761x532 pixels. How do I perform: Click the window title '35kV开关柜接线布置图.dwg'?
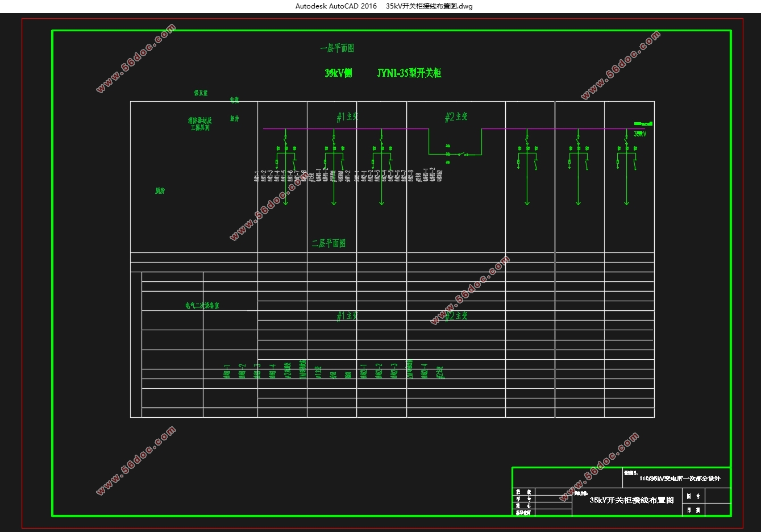(429, 6)
